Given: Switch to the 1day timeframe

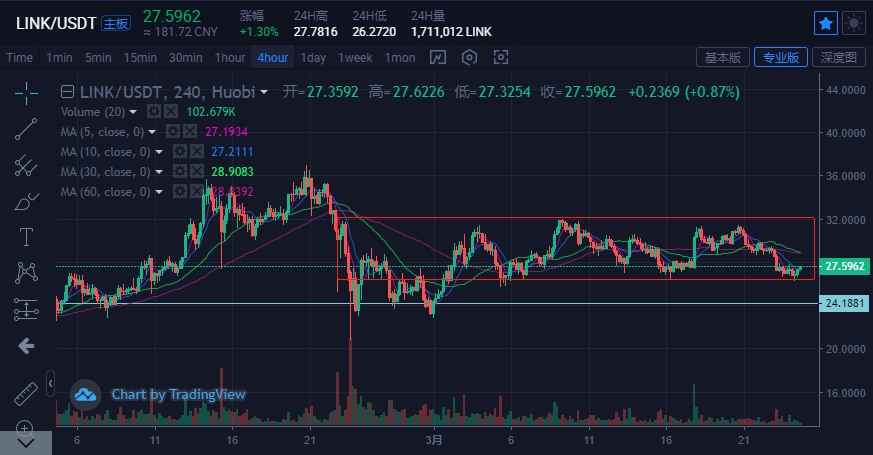Looking at the screenshot, I should pyautogui.click(x=313, y=57).
